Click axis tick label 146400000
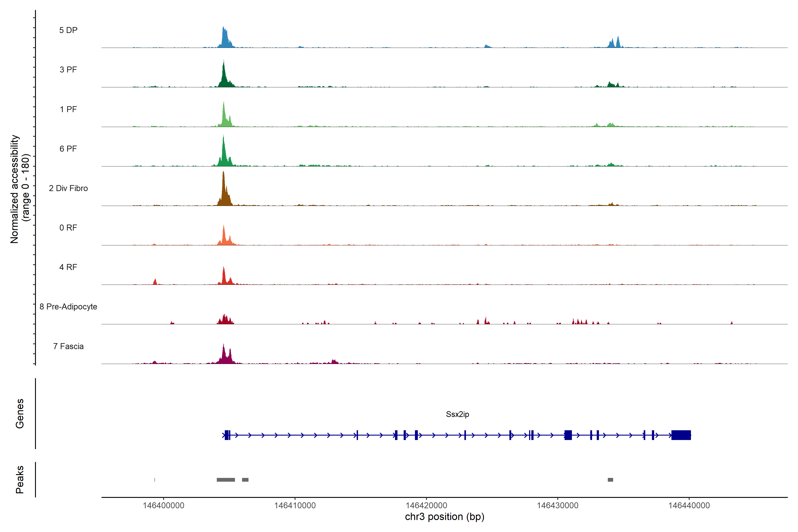 [x=164, y=506]
